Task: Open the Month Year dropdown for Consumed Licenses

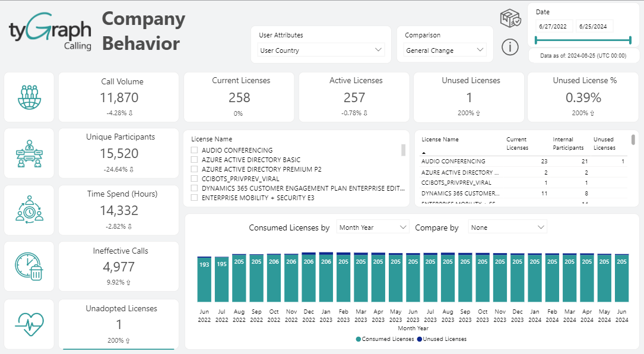Action: [373, 227]
